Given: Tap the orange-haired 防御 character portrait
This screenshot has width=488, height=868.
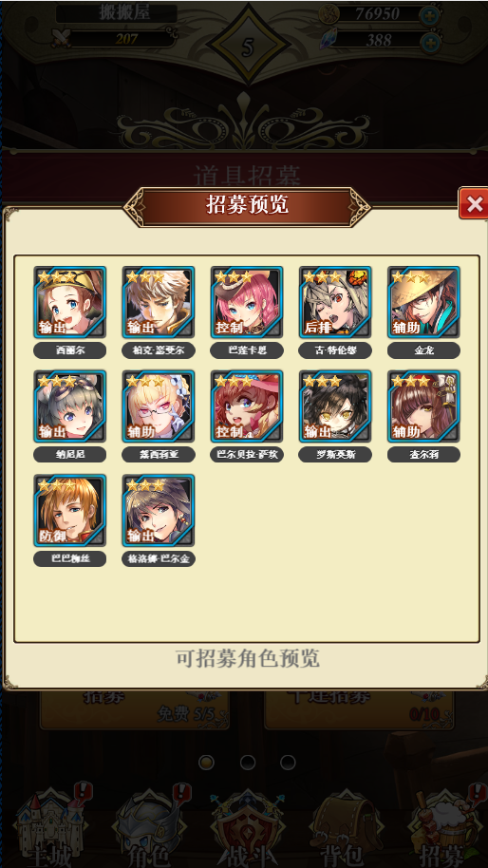Looking at the screenshot, I should pos(69,510).
